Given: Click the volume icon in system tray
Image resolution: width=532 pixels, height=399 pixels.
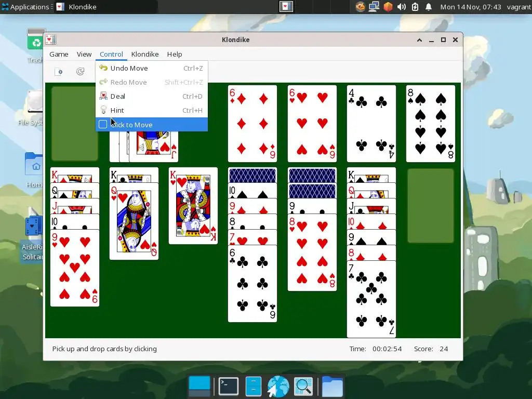Looking at the screenshot, I should (402, 7).
